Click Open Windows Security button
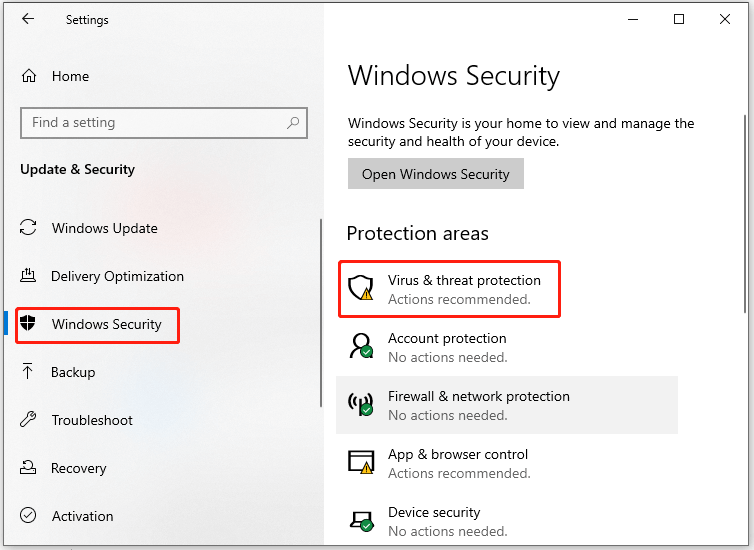The width and height of the screenshot is (754, 550). tap(436, 174)
